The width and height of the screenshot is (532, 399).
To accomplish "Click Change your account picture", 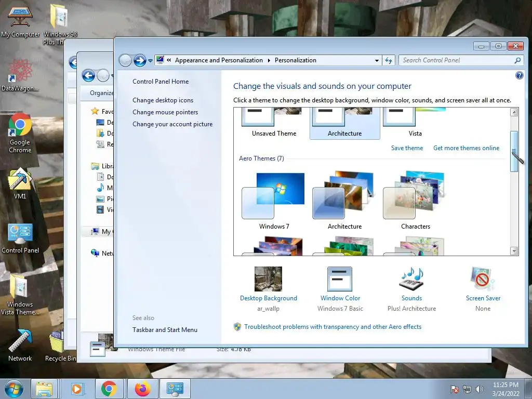I will click(x=172, y=124).
